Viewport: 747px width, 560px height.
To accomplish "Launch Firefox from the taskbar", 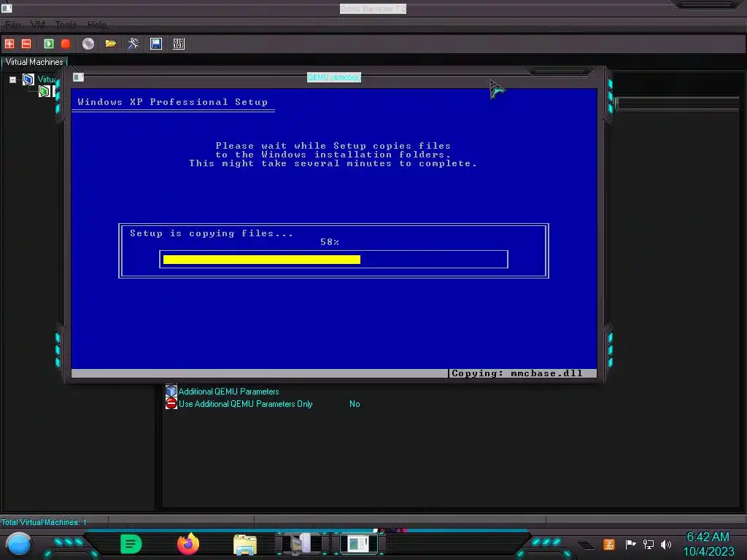I will click(x=188, y=544).
